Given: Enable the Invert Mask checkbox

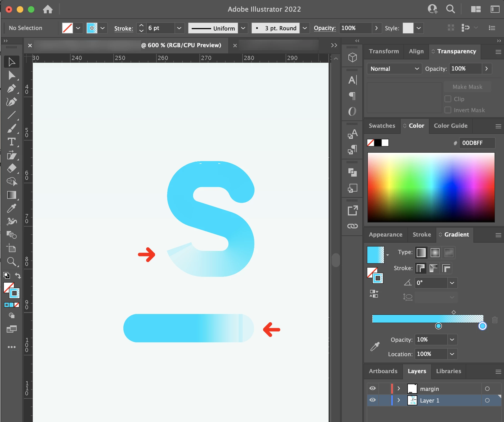Looking at the screenshot, I should pos(448,110).
